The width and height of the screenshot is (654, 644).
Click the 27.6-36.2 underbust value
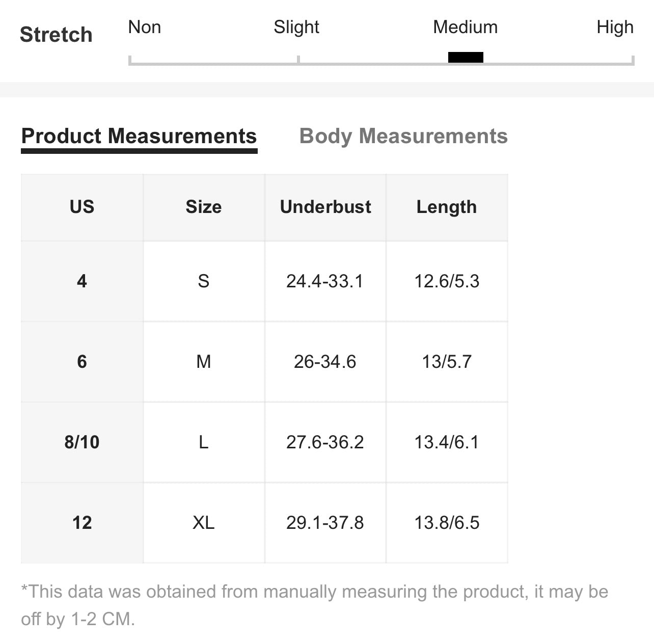[x=325, y=442]
